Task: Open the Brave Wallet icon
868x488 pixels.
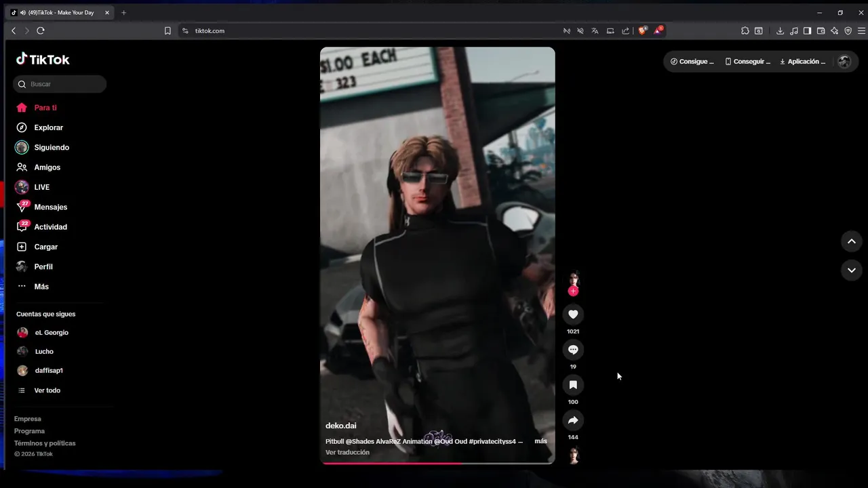Action: (821, 30)
